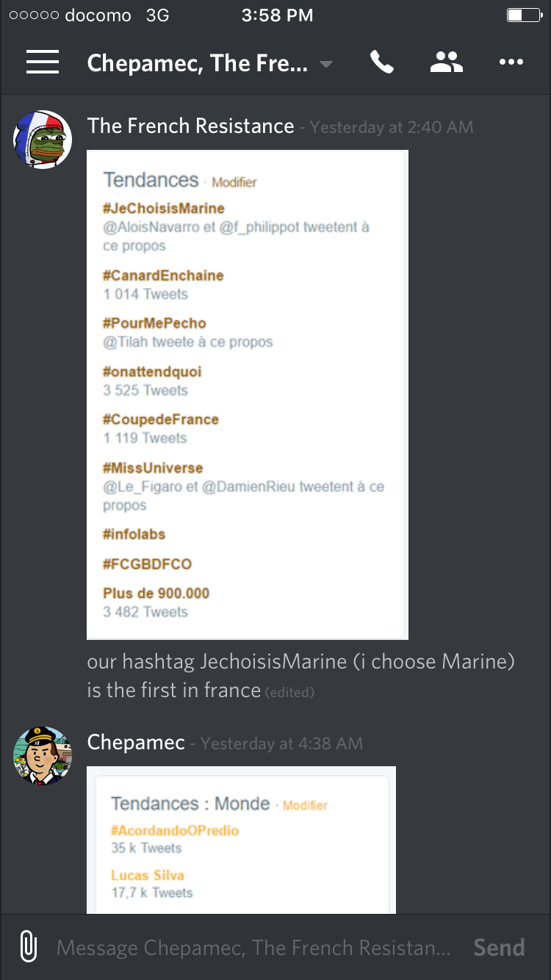Start a voice call with phone icon
The width and height of the screenshot is (551, 980).
click(x=381, y=62)
